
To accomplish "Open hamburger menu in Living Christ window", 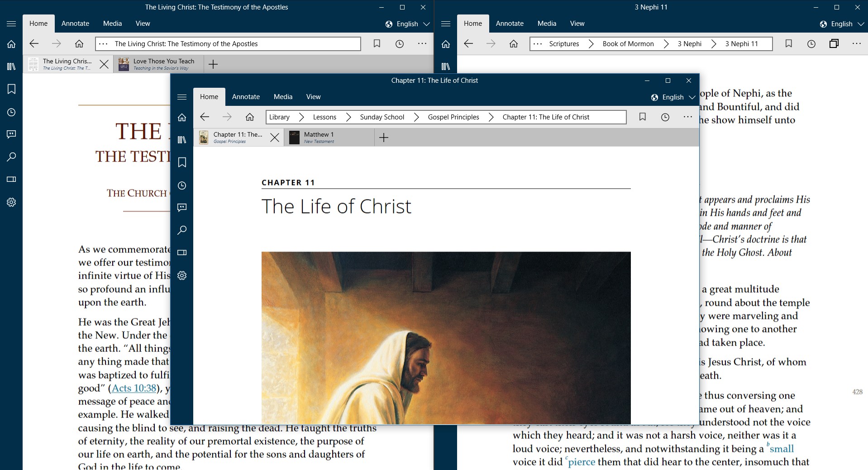I will (x=11, y=24).
